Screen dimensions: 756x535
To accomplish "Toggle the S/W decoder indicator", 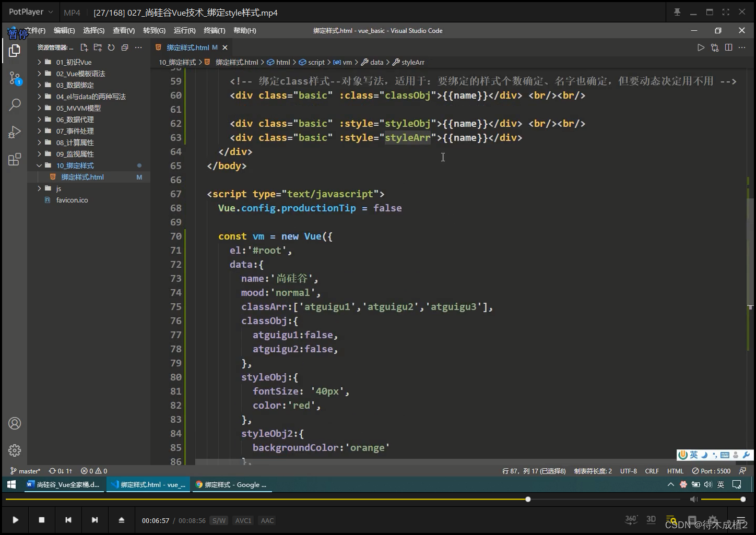I will tap(219, 520).
